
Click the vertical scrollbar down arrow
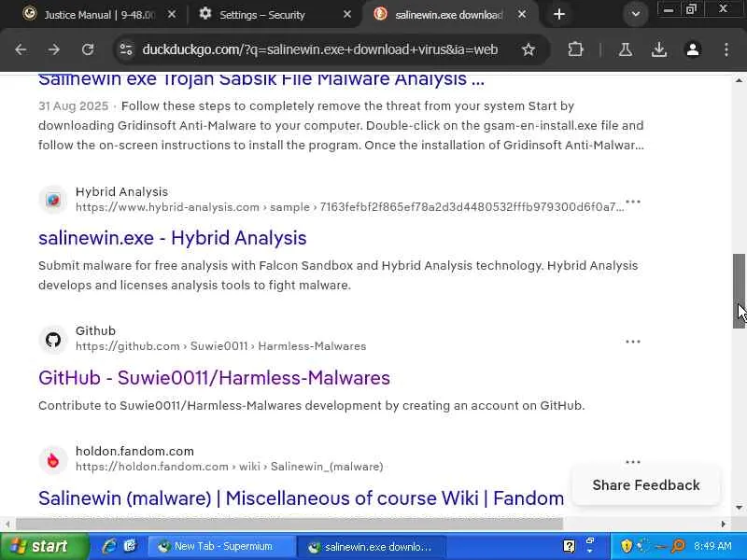(x=739, y=507)
